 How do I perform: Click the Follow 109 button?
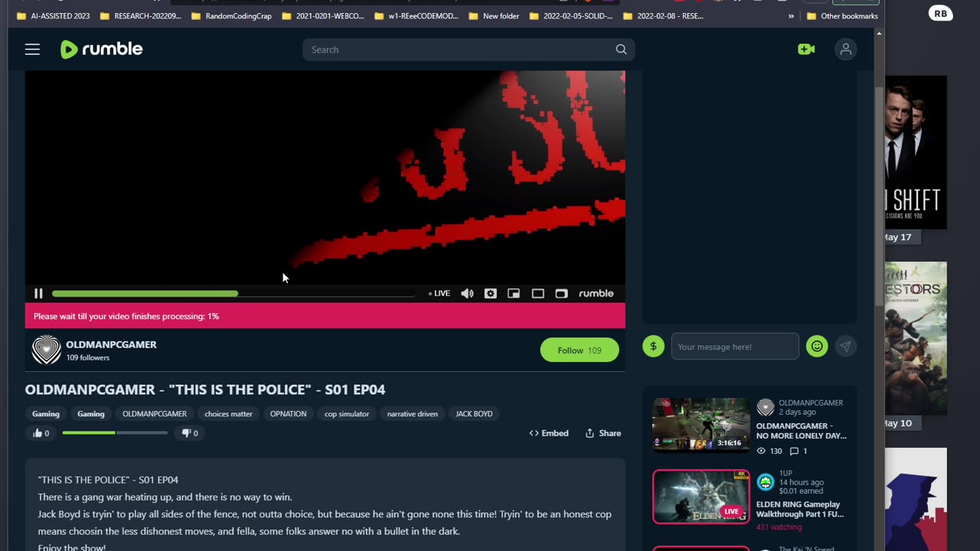click(580, 350)
